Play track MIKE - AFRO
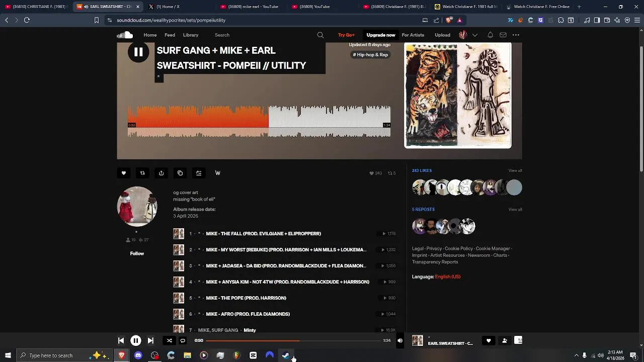Viewport: 644px width, 362px height. (x=248, y=314)
